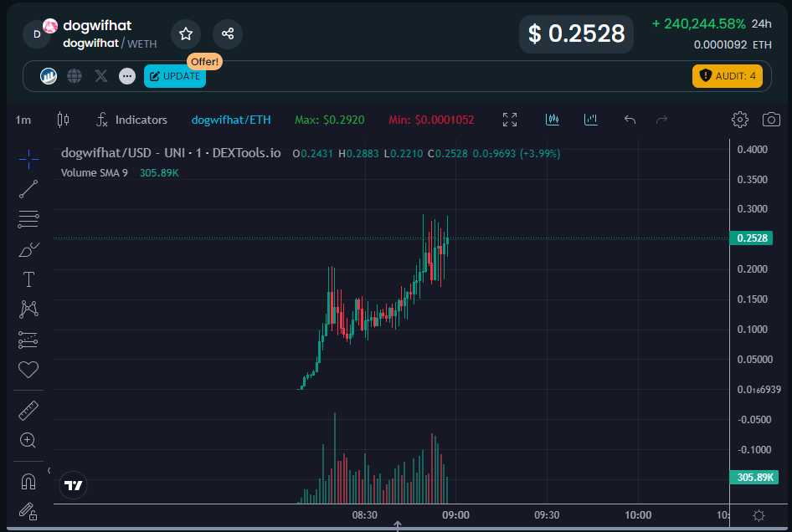This screenshot has height=532, width=792.
Task: Click the UPDATE button
Action: (x=175, y=76)
